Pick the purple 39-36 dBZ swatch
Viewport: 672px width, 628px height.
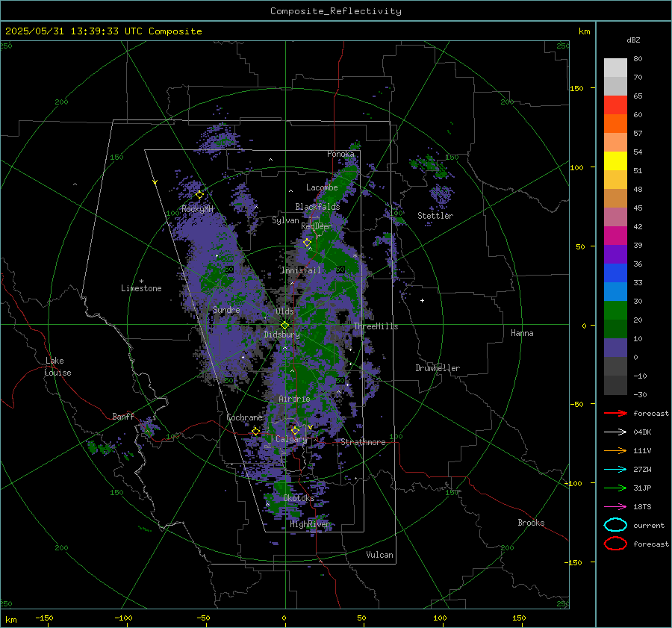coord(615,255)
